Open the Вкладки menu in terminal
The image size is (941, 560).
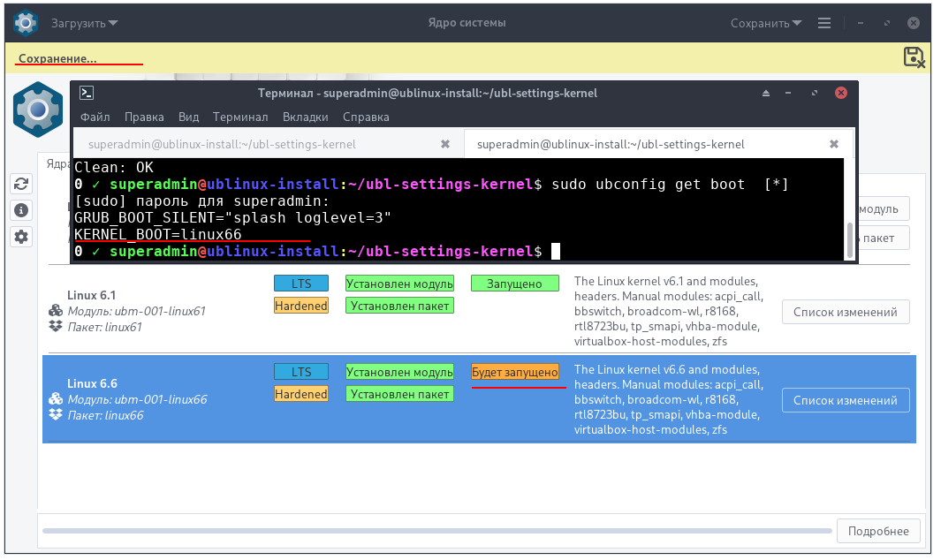coord(305,117)
